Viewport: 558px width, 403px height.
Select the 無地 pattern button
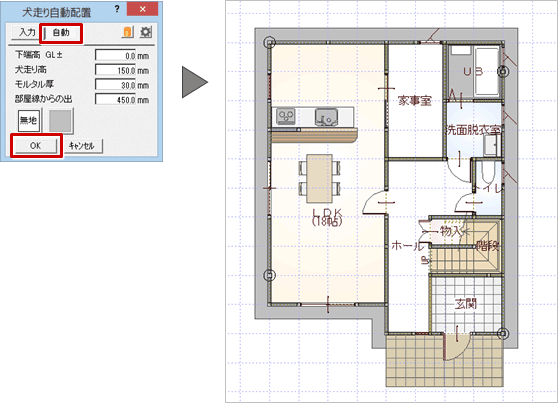[29, 120]
